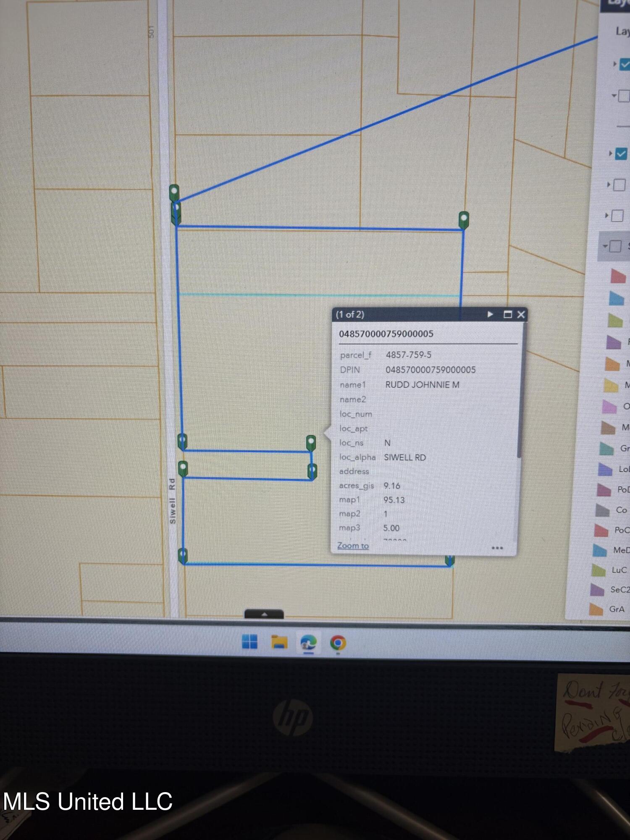The height and width of the screenshot is (840, 630).
Task: Click the topmost pin on Siwell Rd
Action: pyautogui.click(x=174, y=192)
